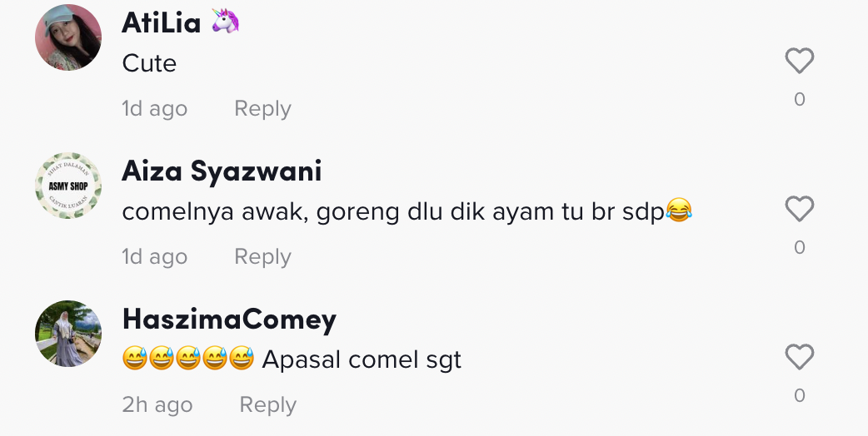
Task: Open the HaszimaComey username link
Action: click(x=229, y=320)
